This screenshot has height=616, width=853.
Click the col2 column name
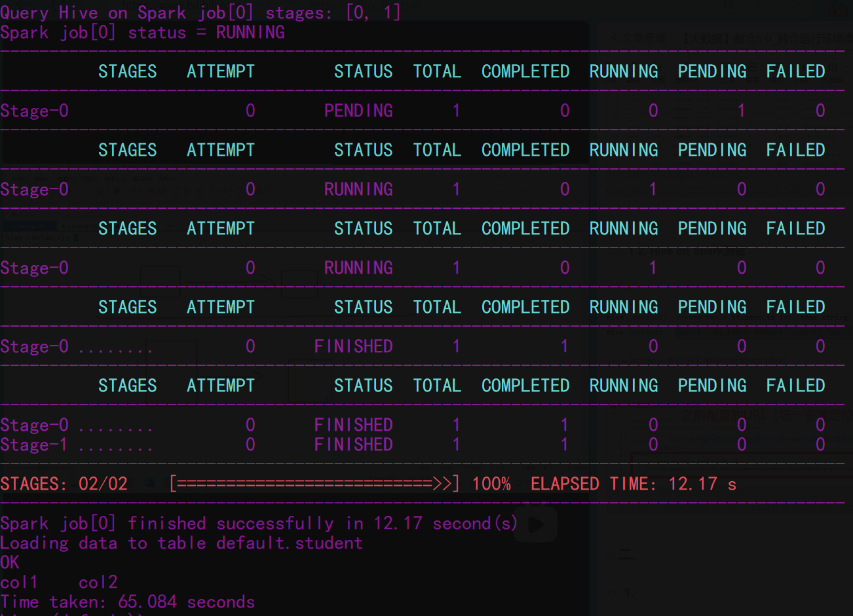[98, 582]
